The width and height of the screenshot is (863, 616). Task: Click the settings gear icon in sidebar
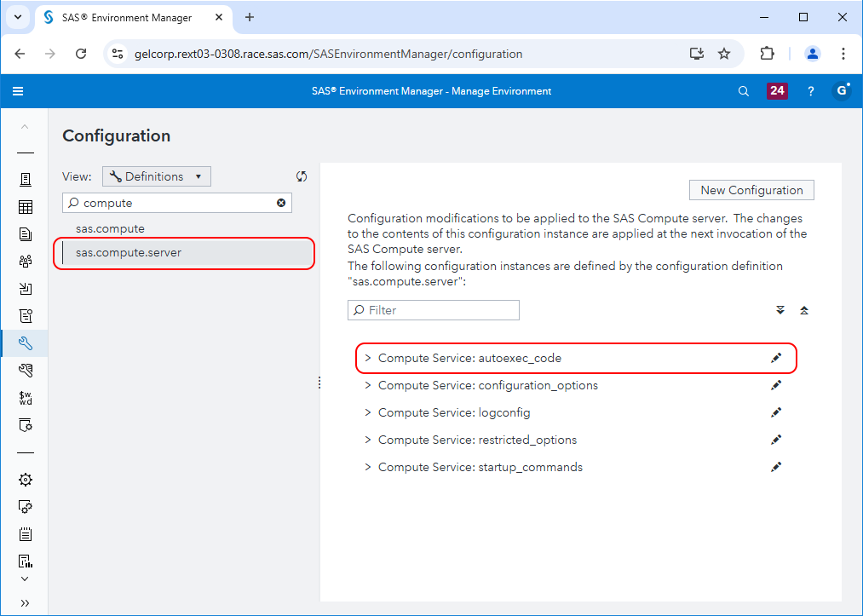click(x=25, y=480)
